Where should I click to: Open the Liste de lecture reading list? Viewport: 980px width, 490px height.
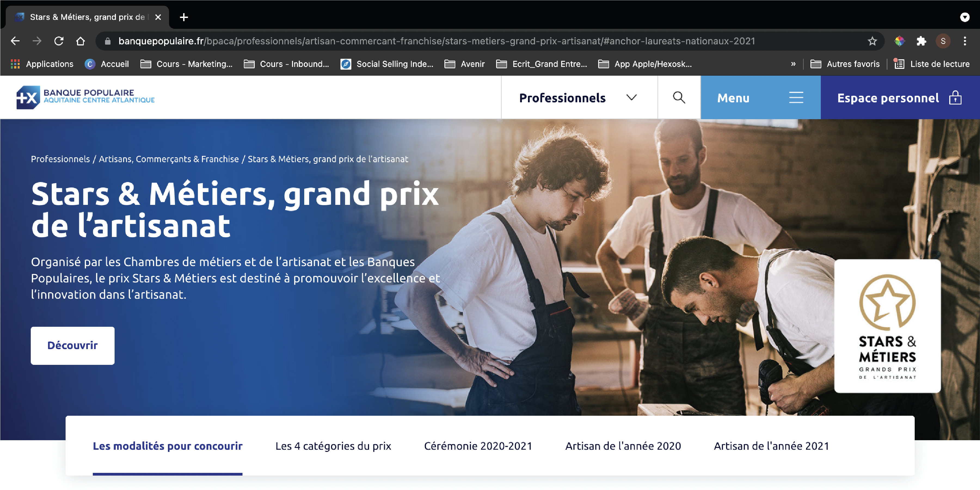932,64
